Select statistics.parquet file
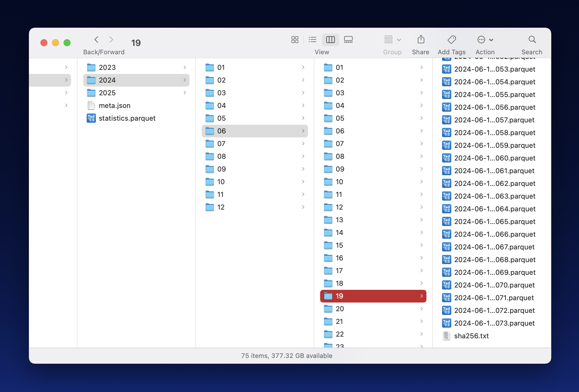 point(127,118)
